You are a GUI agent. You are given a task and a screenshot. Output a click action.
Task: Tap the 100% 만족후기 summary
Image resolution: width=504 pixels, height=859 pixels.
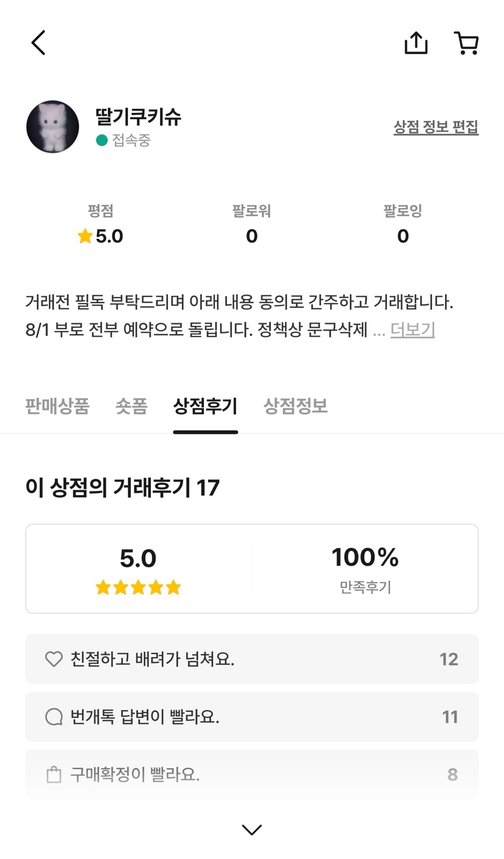pos(365,569)
